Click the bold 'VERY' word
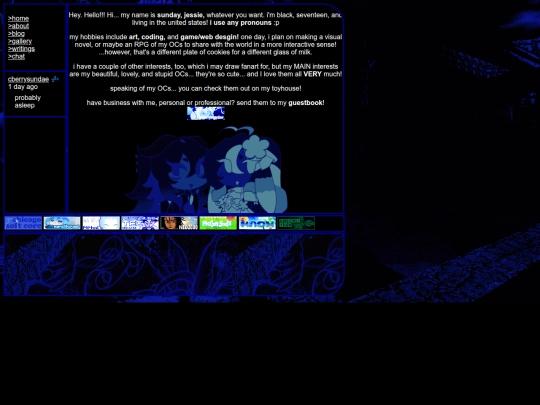The image size is (540, 405). click(312, 74)
